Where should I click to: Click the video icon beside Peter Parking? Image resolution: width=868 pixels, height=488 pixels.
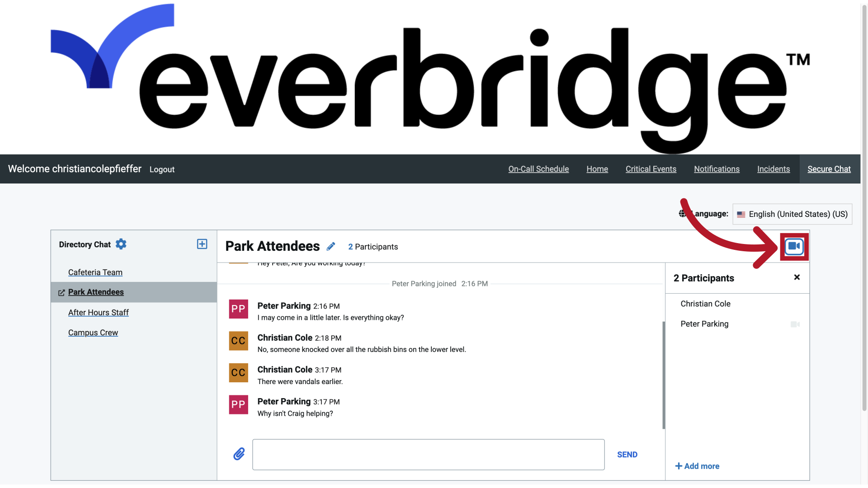(795, 324)
